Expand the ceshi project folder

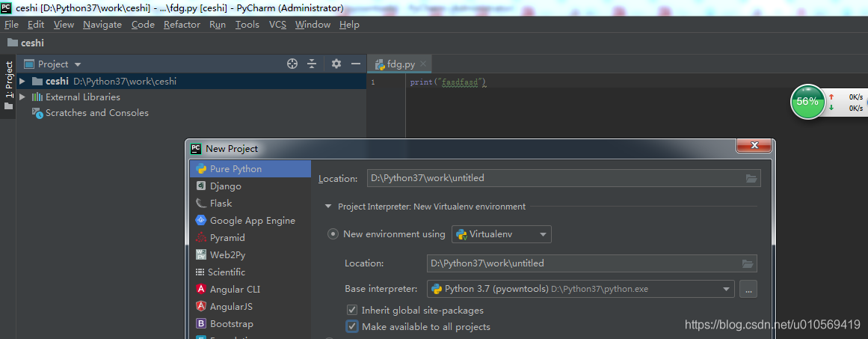click(22, 82)
